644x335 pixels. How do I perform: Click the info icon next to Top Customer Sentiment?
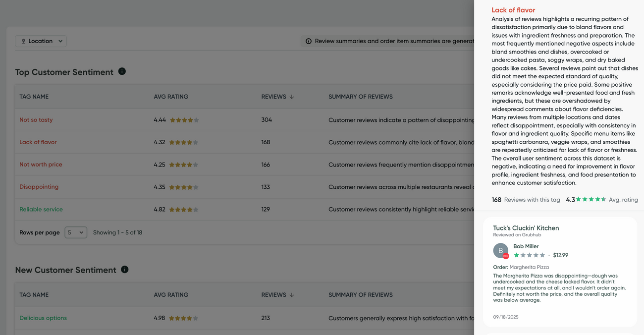(122, 71)
